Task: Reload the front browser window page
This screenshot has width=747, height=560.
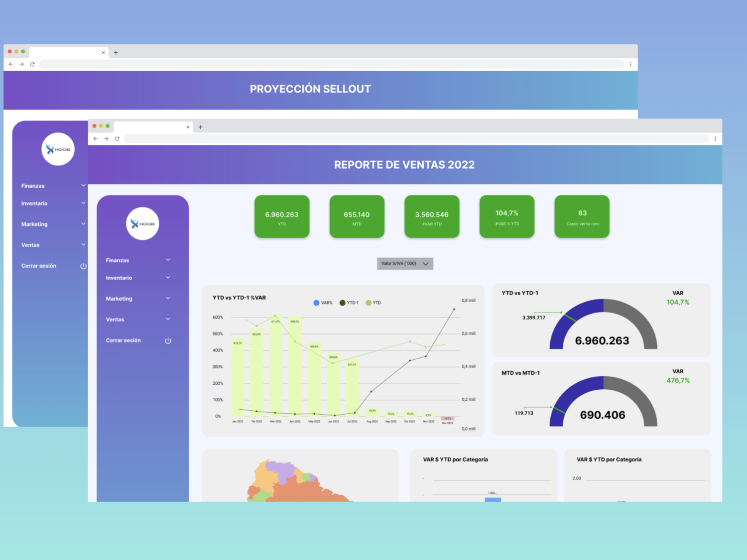Action: point(117,139)
